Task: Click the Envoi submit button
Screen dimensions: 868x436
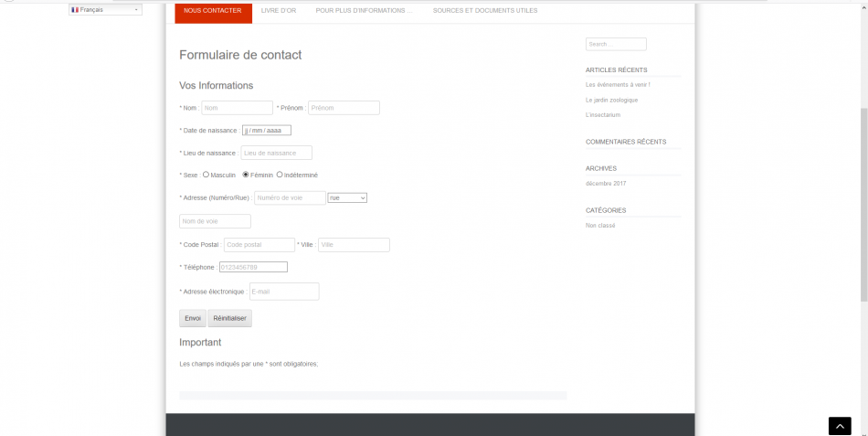Action: tap(193, 319)
